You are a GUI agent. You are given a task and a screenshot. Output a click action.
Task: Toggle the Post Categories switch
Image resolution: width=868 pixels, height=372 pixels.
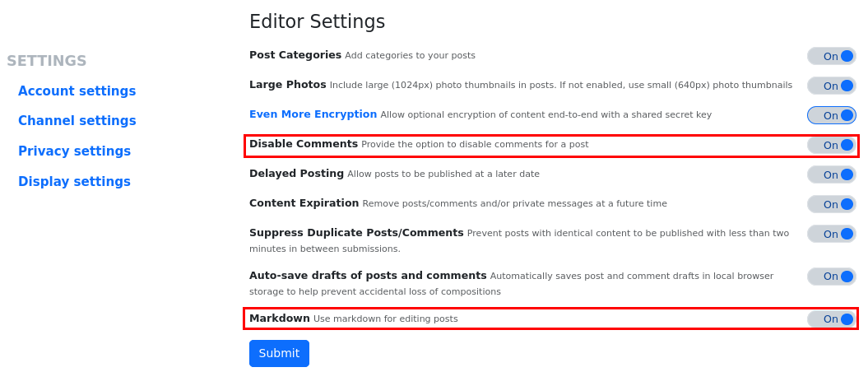click(831, 56)
